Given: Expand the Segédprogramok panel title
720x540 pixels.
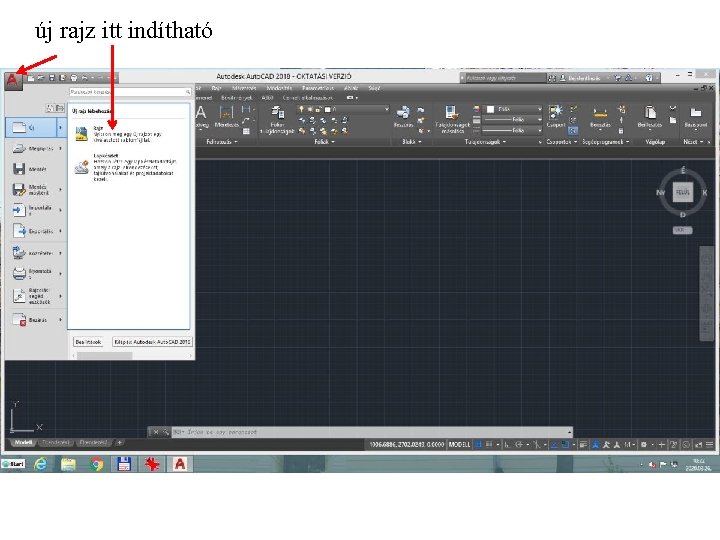Looking at the screenshot, I should (x=606, y=142).
